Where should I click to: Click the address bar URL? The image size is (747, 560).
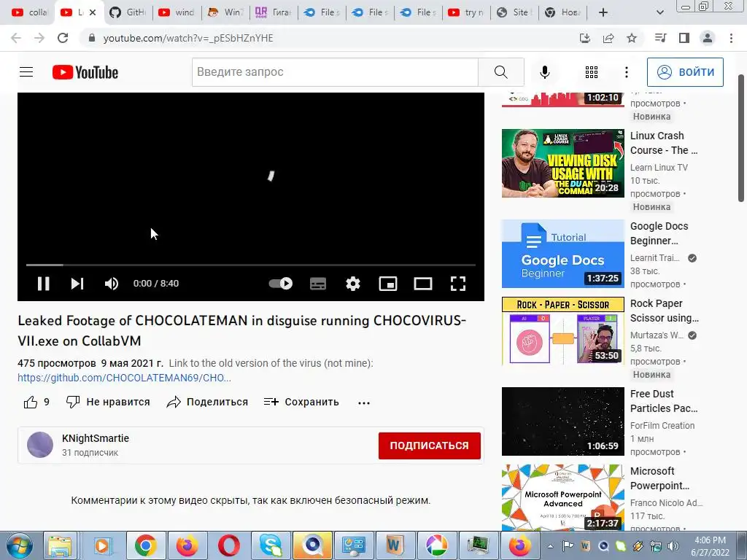point(188,38)
